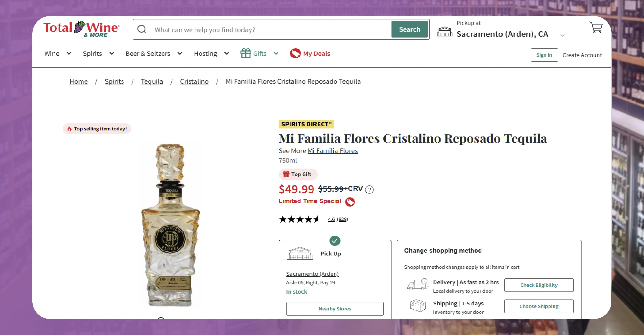Click the store pickup location icon
644x335 pixels.
[444, 32]
